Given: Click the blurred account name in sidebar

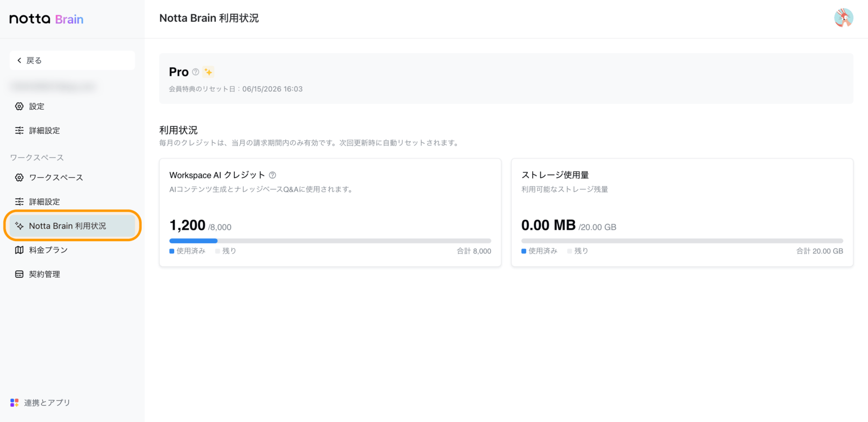Looking at the screenshot, I should coord(53,86).
